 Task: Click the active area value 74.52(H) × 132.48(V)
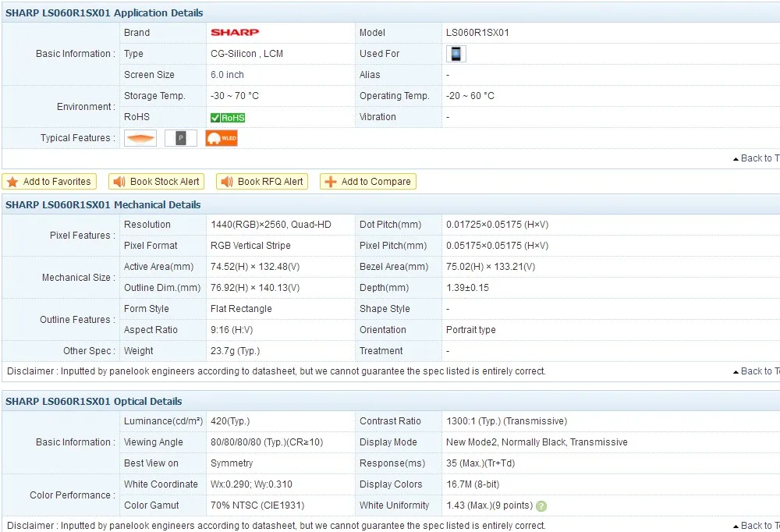tap(255, 267)
